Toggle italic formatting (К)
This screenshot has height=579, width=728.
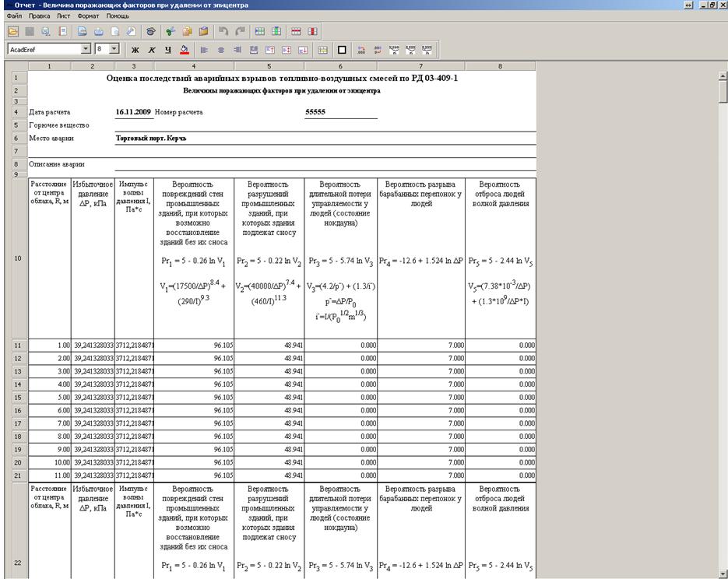click(x=151, y=50)
